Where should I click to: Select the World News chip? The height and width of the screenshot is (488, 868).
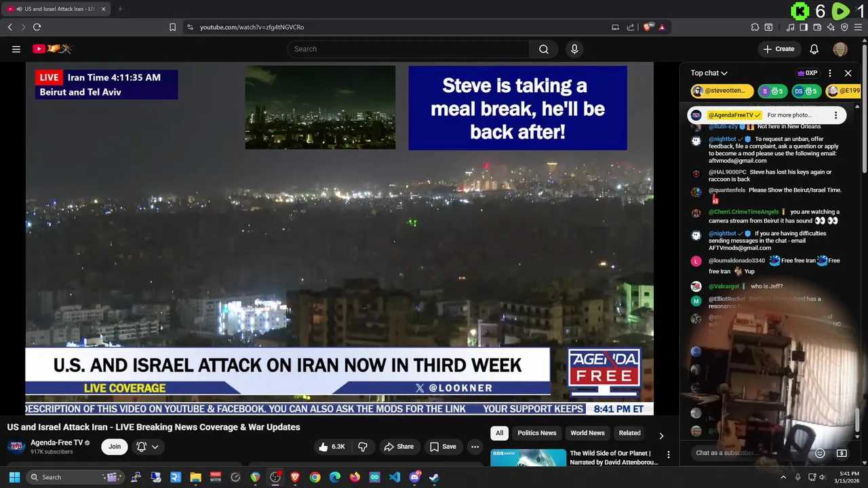[x=587, y=433]
